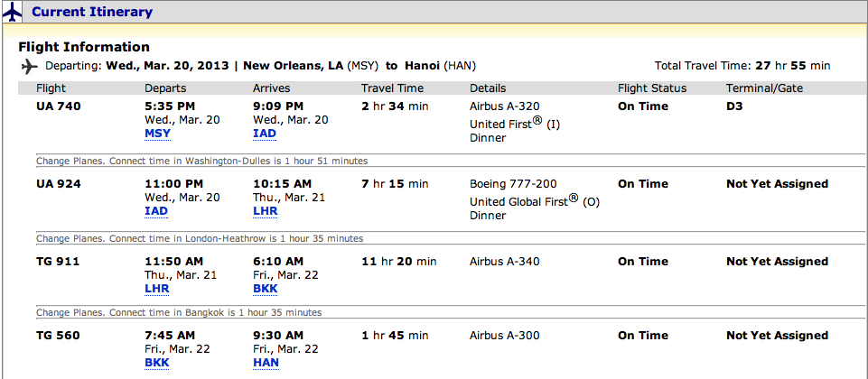
Task: Click the Washington-Dulles connect time notice
Action: pos(201,162)
